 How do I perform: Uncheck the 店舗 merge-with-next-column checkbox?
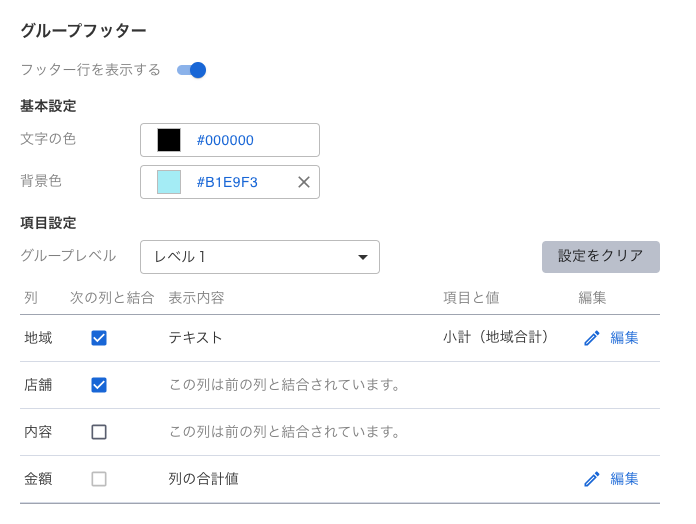point(99,385)
